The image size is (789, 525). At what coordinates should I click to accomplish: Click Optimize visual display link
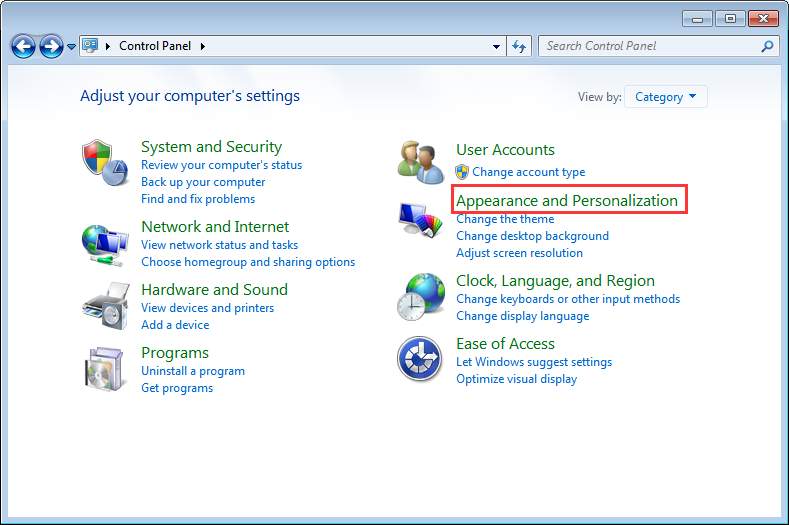tap(516, 379)
